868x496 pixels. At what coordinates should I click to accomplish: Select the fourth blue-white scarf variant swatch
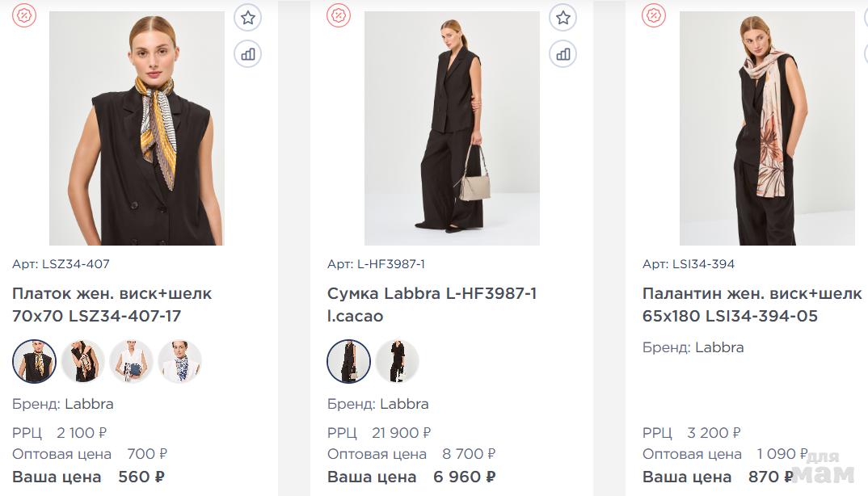pos(179,361)
